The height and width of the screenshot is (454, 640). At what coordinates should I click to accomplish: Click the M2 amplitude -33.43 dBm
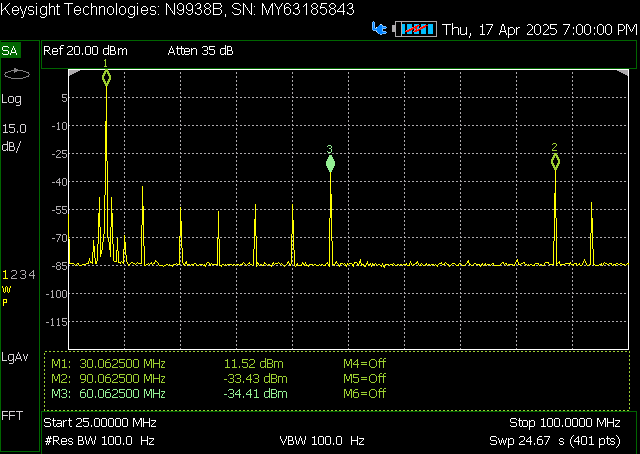pos(256,378)
